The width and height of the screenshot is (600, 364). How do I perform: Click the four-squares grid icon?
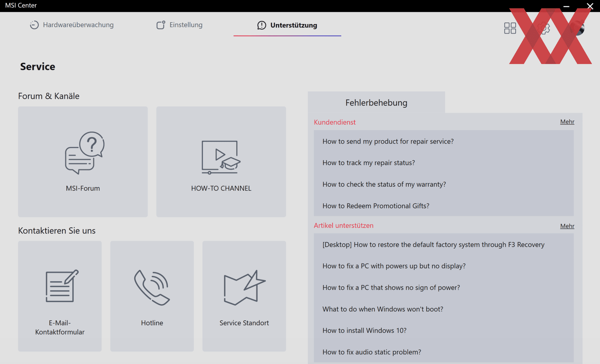(510, 28)
